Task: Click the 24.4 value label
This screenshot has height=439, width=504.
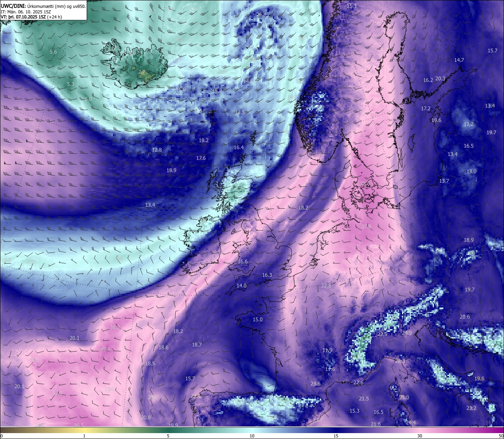Action: (411, 423)
